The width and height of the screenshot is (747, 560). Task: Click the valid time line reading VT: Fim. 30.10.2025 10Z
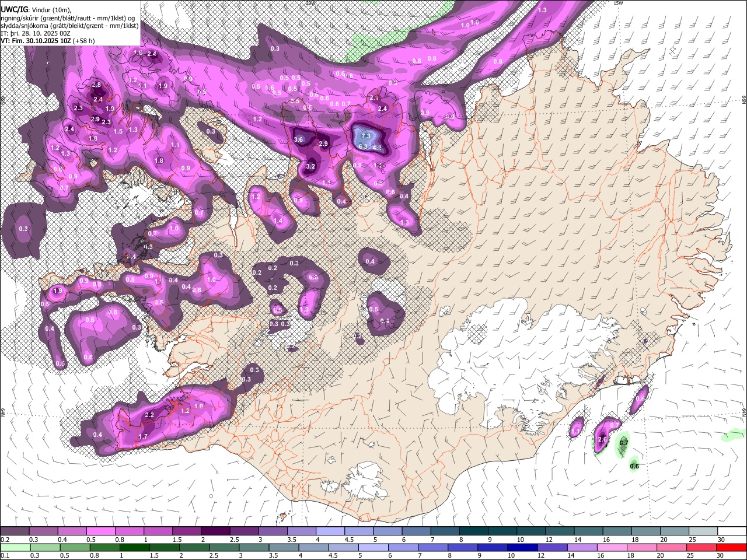(47, 41)
